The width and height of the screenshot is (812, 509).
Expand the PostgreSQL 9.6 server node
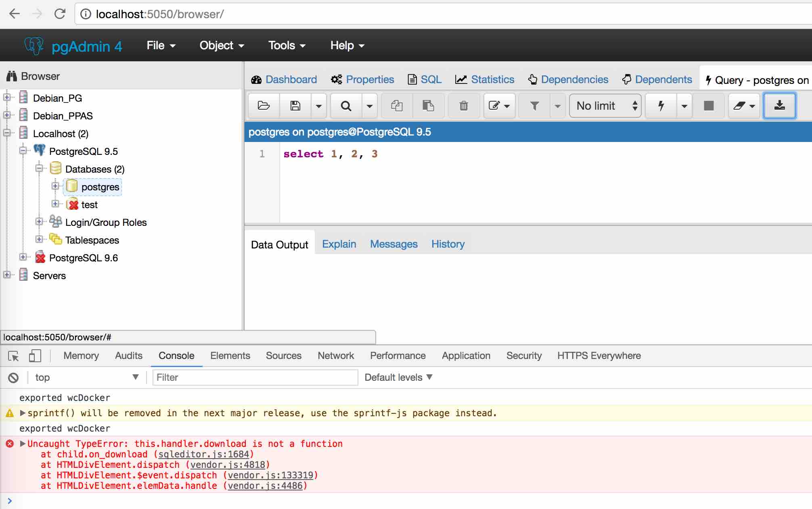pos(23,257)
